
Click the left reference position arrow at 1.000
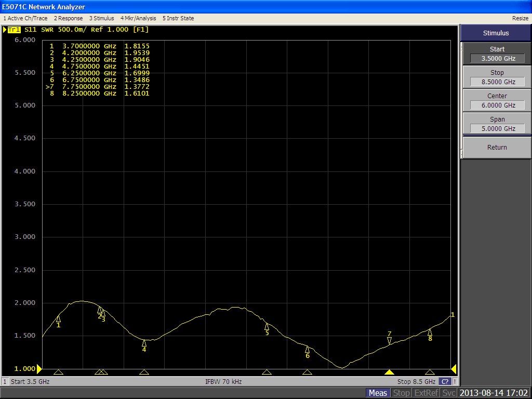click(38, 369)
